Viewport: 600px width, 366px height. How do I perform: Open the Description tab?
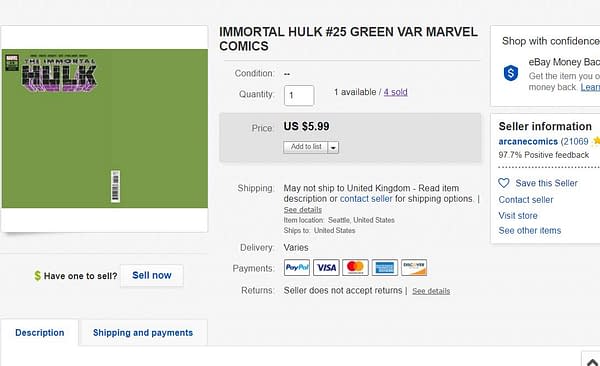(40, 333)
